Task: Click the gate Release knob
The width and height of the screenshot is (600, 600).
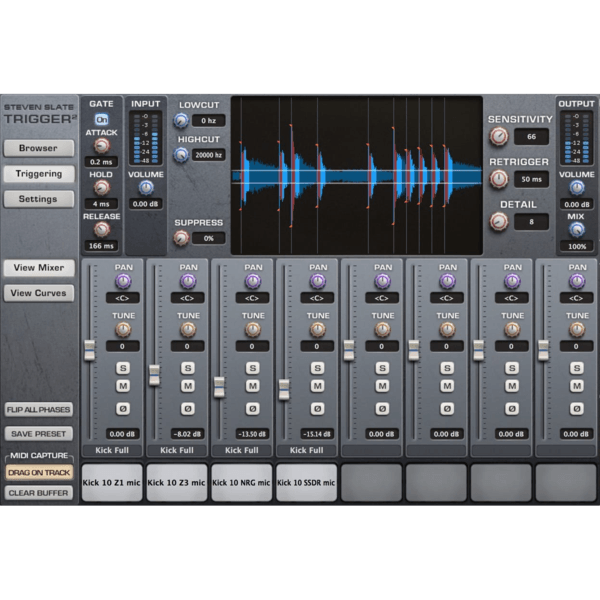Action: [101, 229]
